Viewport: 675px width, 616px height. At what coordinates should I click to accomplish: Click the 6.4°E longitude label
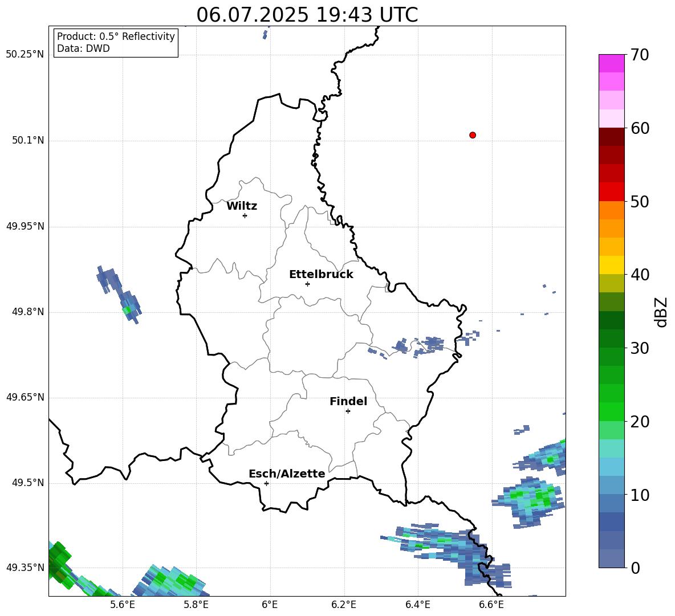(x=417, y=605)
